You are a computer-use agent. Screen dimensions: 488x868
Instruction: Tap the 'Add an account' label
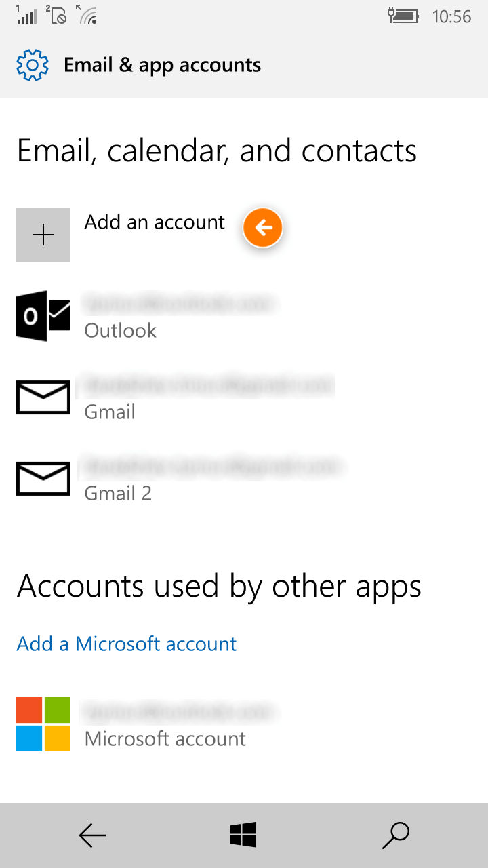point(155,222)
